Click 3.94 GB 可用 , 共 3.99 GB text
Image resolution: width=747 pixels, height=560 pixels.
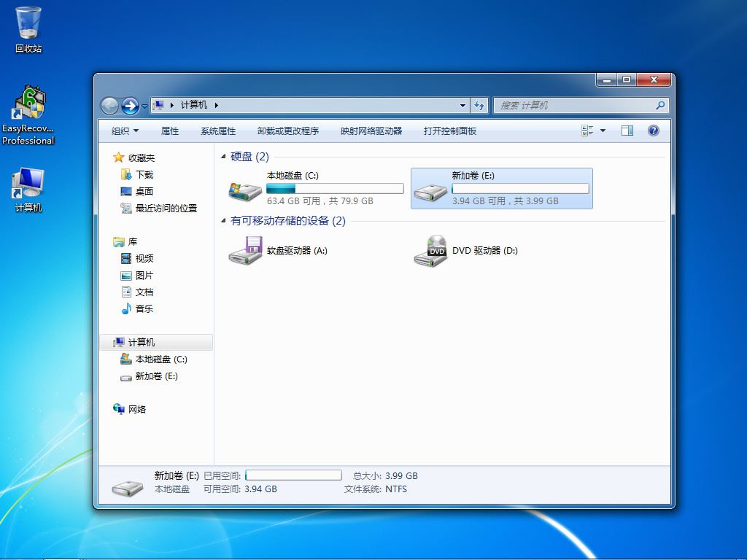point(505,201)
